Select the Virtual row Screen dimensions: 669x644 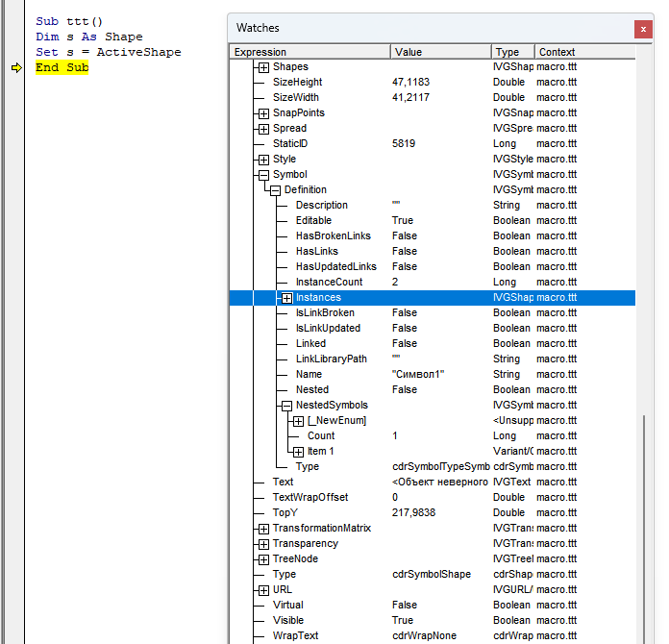coord(433,605)
